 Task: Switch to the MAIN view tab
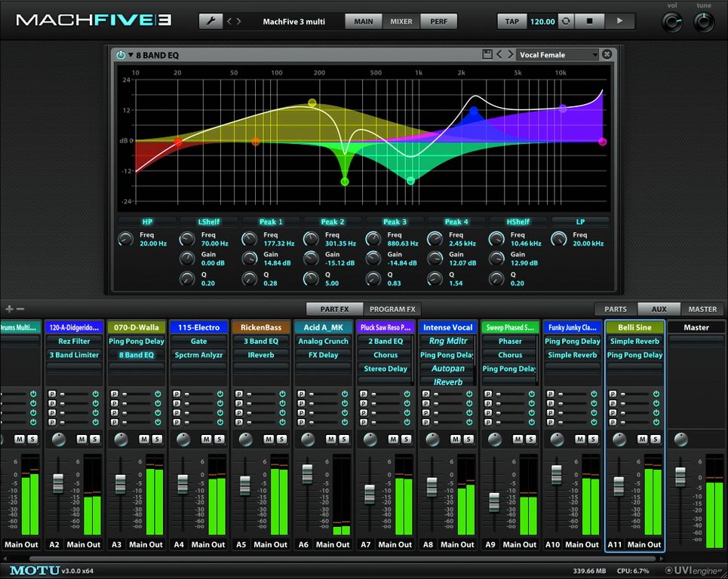(x=364, y=21)
